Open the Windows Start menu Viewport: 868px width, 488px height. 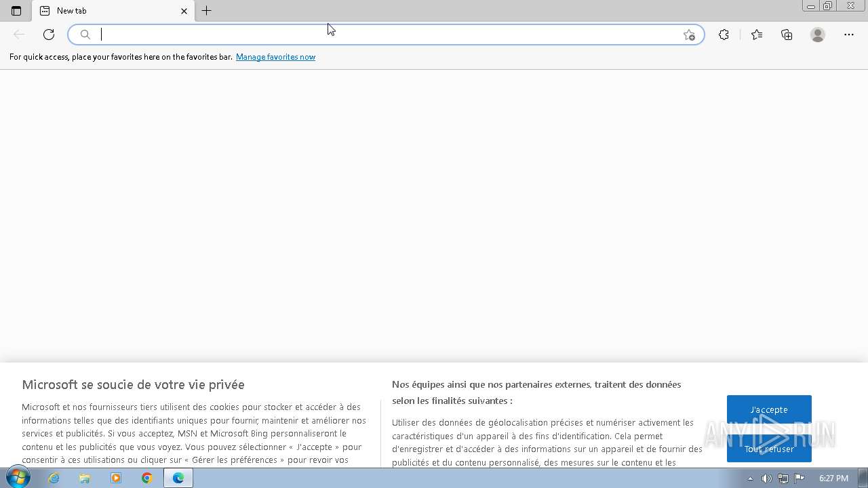[x=18, y=478]
